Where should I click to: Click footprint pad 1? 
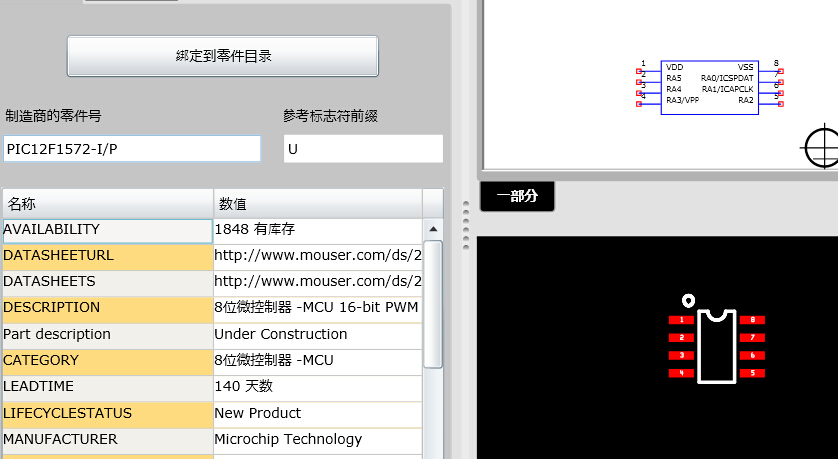tap(681, 320)
